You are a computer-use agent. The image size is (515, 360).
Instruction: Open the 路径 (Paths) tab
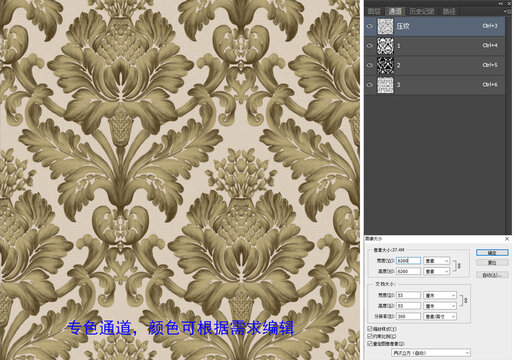tap(449, 11)
